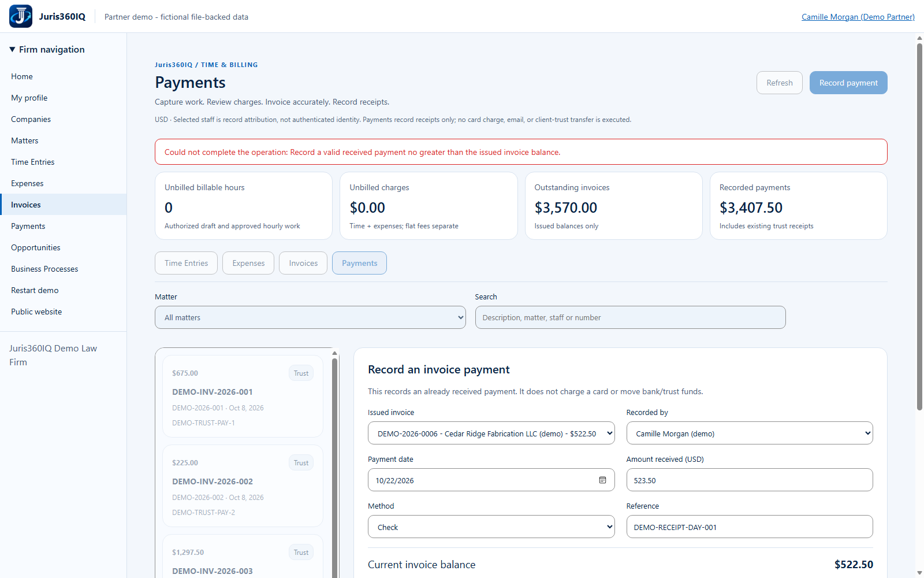Click the Reference input field
924x578 pixels.
coord(750,527)
